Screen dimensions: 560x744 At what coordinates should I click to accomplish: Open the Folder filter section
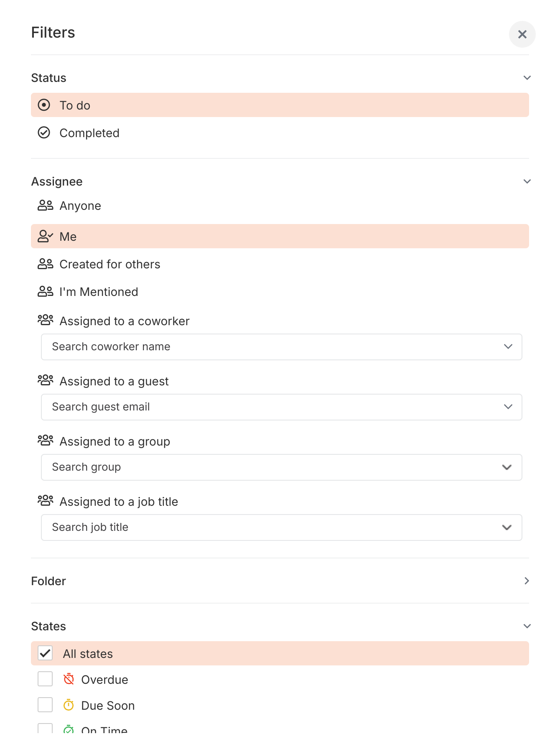pyautogui.click(x=527, y=581)
